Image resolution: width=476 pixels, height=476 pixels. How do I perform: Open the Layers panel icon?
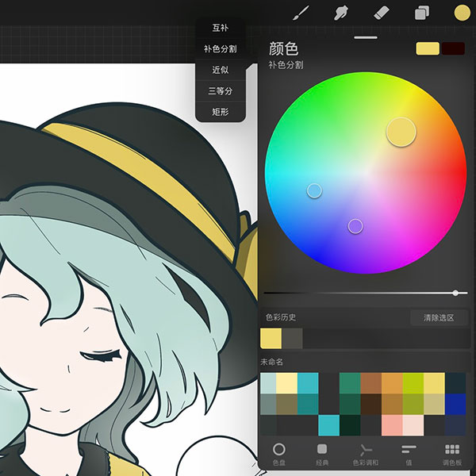(x=422, y=13)
